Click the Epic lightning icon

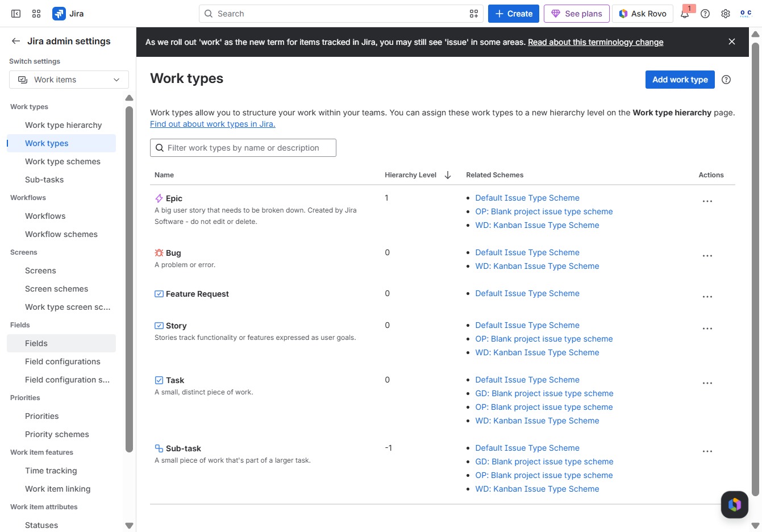(159, 198)
